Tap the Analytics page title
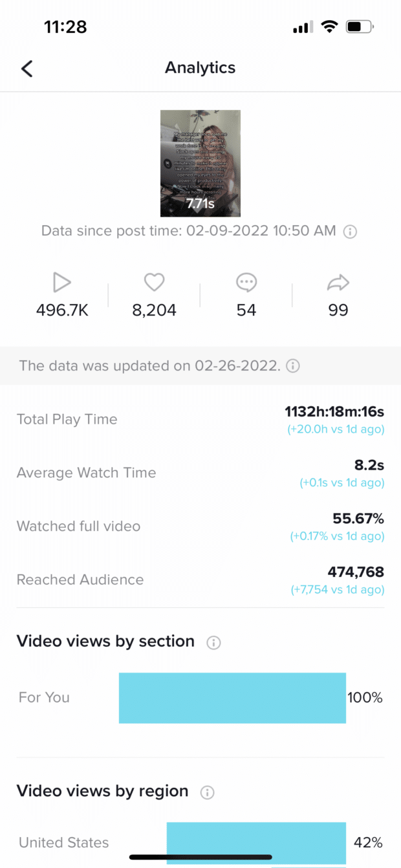The height and width of the screenshot is (868, 401). (x=200, y=68)
